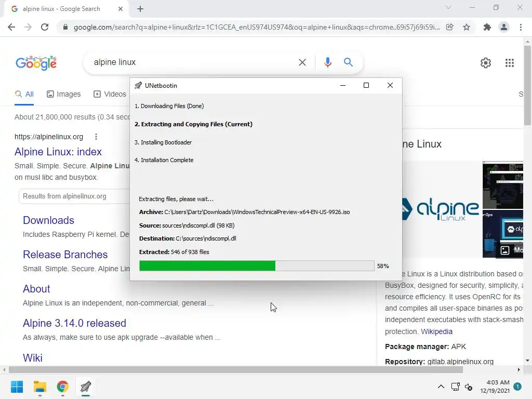The image size is (532, 399).
Task: Click the Chrome taskbar icon
Action: [x=62, y=387]
